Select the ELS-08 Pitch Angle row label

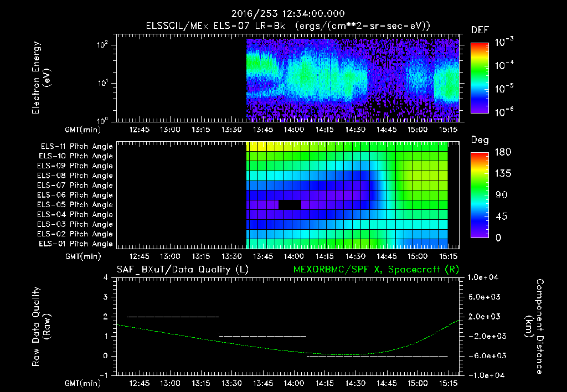75,176
